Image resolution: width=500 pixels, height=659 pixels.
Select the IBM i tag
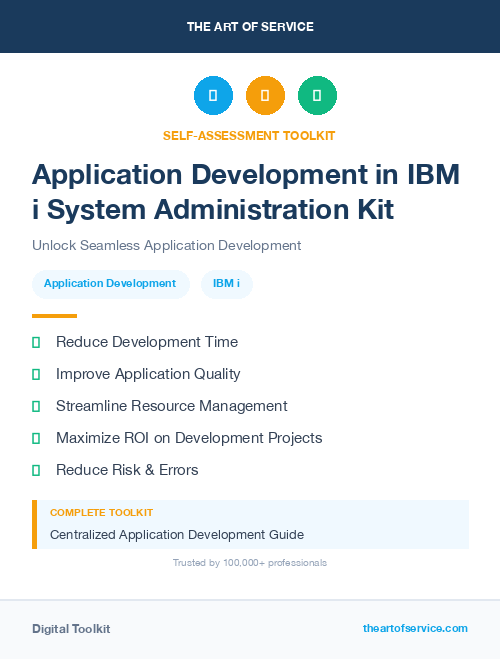(x=227, y=284)
